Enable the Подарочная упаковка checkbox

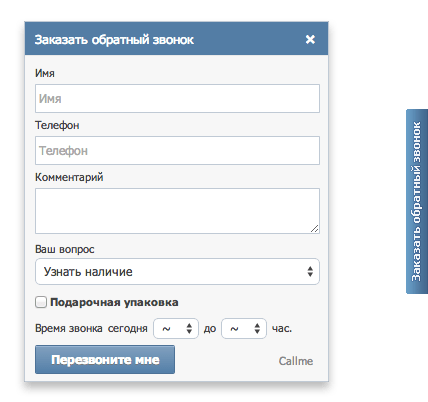click(41, 302)
